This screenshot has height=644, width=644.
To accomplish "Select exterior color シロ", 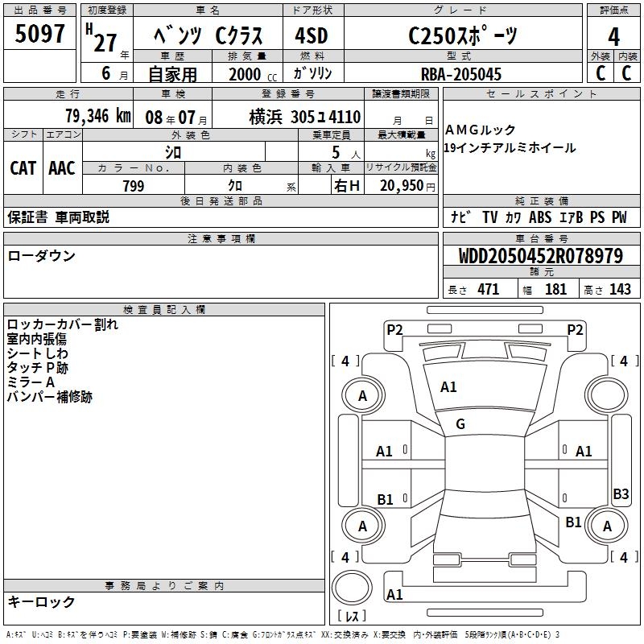I will (173, 153).
